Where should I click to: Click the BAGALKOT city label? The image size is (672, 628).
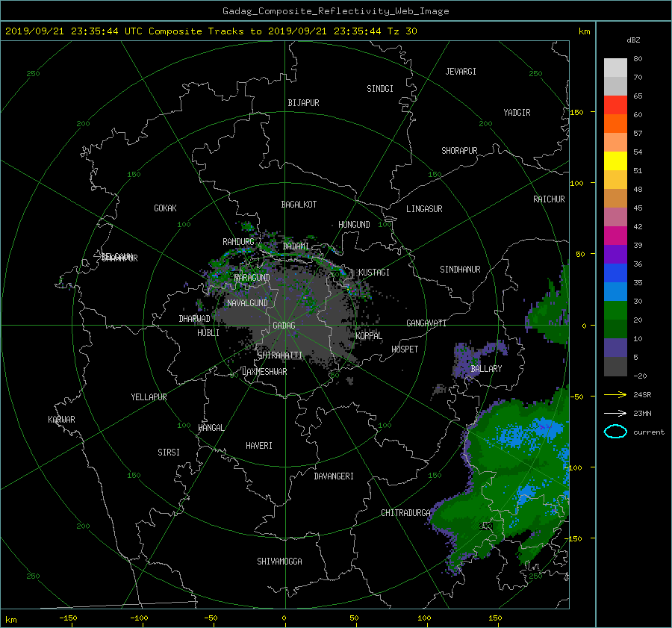[299, 205]
